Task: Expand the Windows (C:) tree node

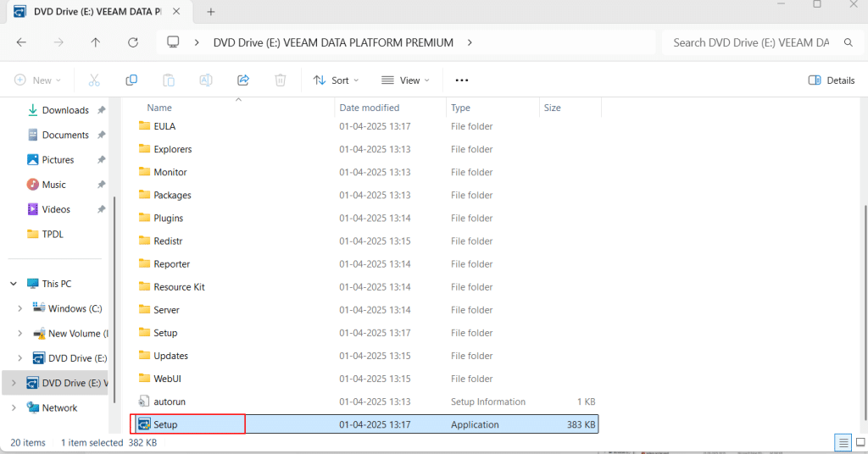Action: click(x=20, y=308)
